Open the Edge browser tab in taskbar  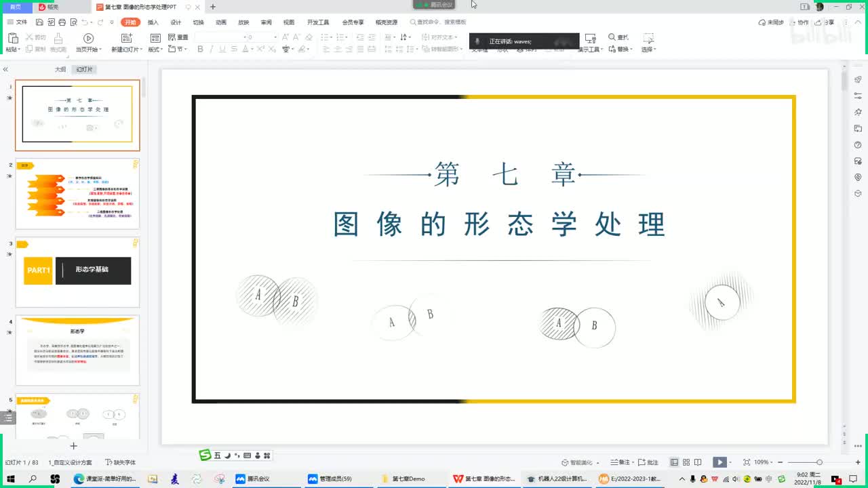coord(105,479)
